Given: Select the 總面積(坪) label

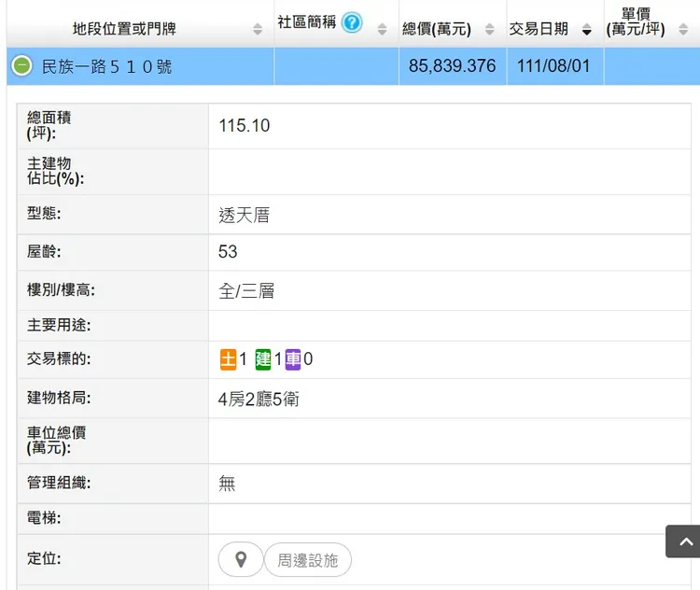Looking at the screenshot, I should point(49,125).
